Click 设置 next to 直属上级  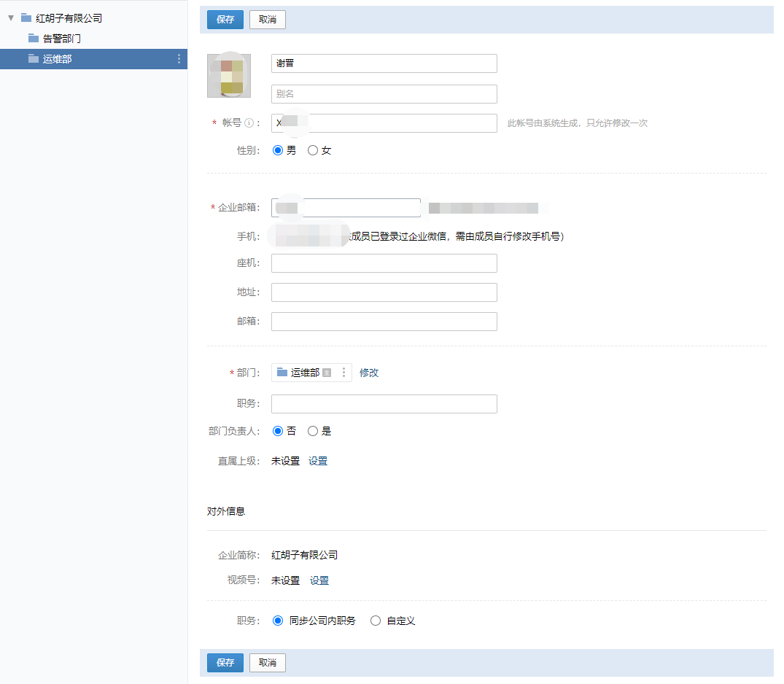318,461
